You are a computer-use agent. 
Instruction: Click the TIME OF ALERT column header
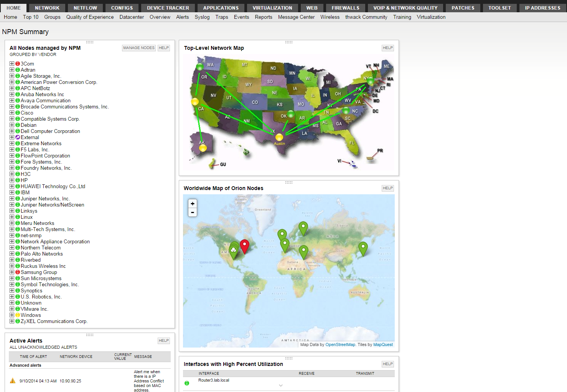tap(33, 357)
